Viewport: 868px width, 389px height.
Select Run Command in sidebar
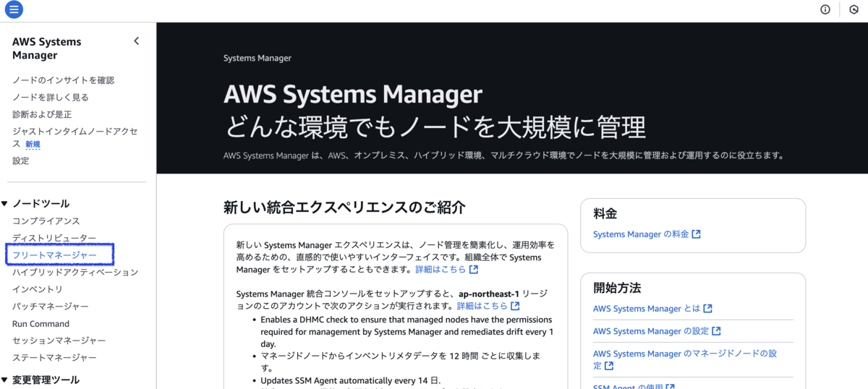click(41, 324)
